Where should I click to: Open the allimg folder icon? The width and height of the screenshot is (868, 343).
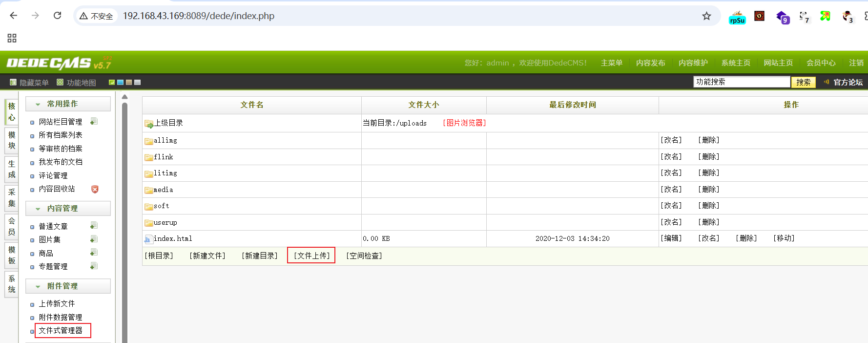point(148,141)
